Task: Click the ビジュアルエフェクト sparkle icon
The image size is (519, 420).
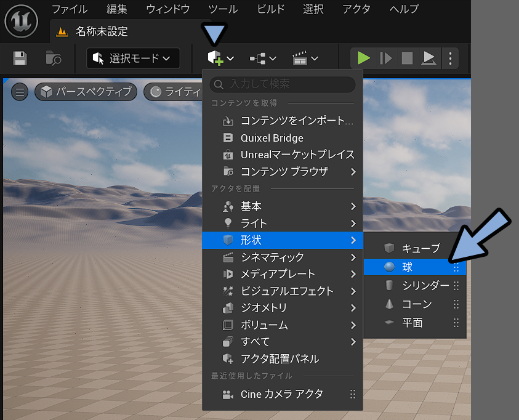Action: (x=228, y=291)
